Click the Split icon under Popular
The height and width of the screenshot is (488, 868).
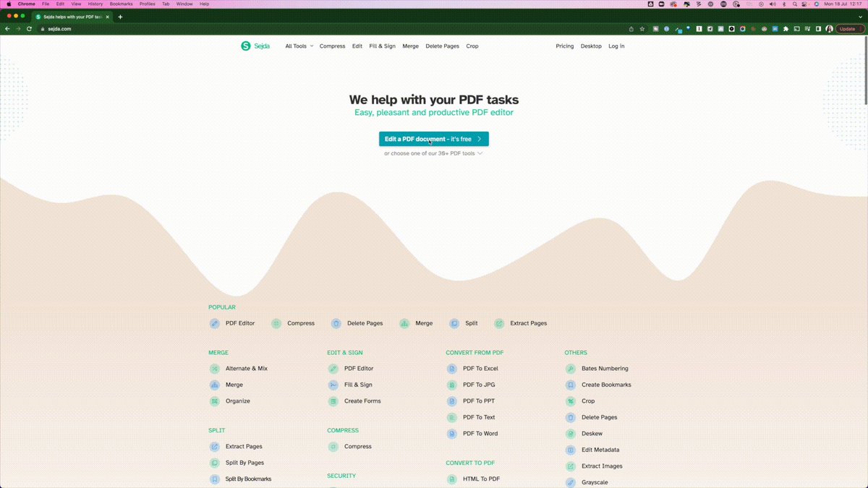(x=454, y=323)
